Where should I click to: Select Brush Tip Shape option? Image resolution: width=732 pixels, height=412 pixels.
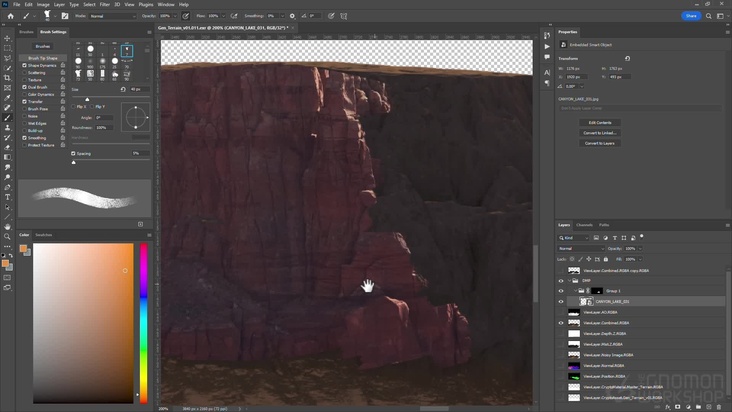[x=43, y=58]
